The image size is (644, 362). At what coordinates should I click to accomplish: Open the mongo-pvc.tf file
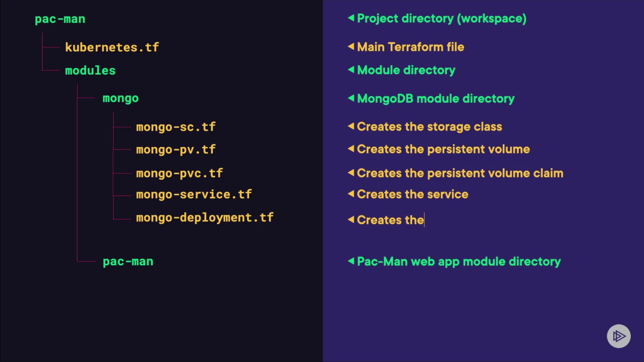[x=179, y=173]
